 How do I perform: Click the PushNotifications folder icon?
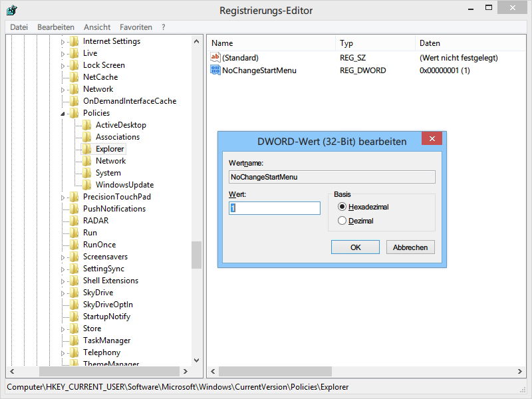(x=74, y=209)
